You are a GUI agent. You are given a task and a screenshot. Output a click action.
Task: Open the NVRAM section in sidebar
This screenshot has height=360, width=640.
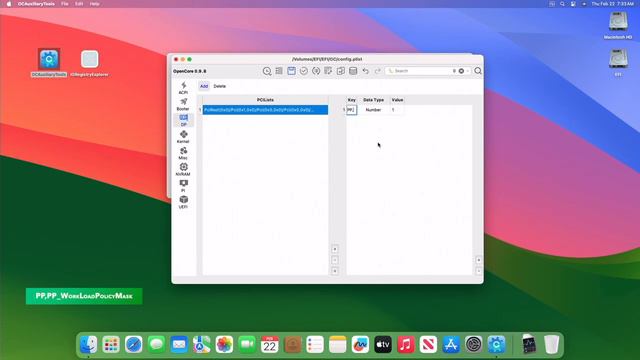click(x=183, y=169)
